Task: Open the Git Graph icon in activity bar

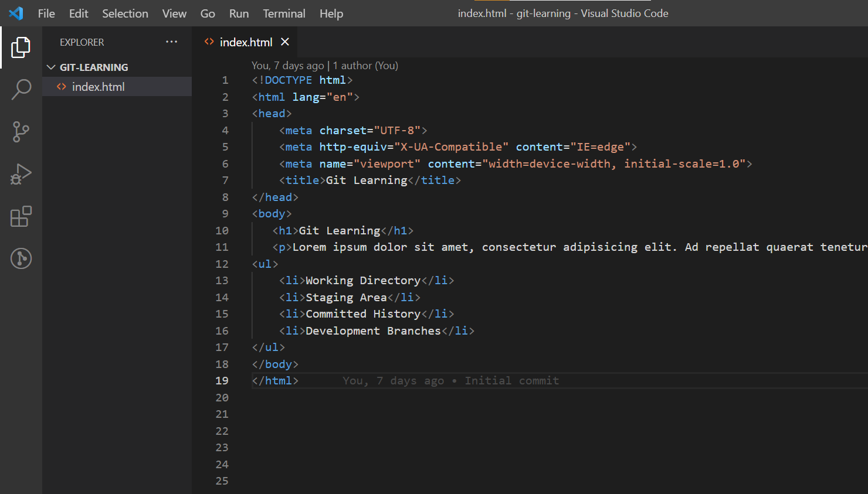Action: coord(21,258)
